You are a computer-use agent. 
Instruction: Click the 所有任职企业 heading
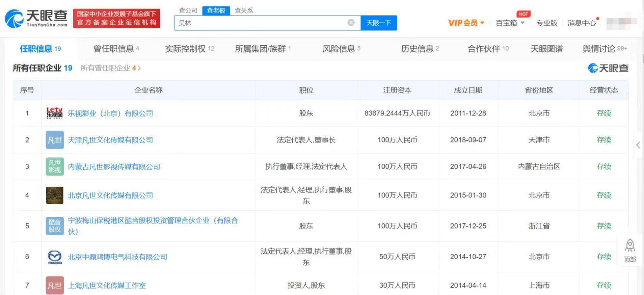coord(37,68)
